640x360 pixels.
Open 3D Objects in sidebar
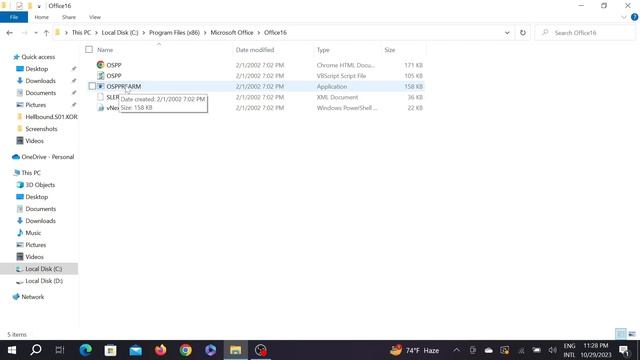(40, 185)
